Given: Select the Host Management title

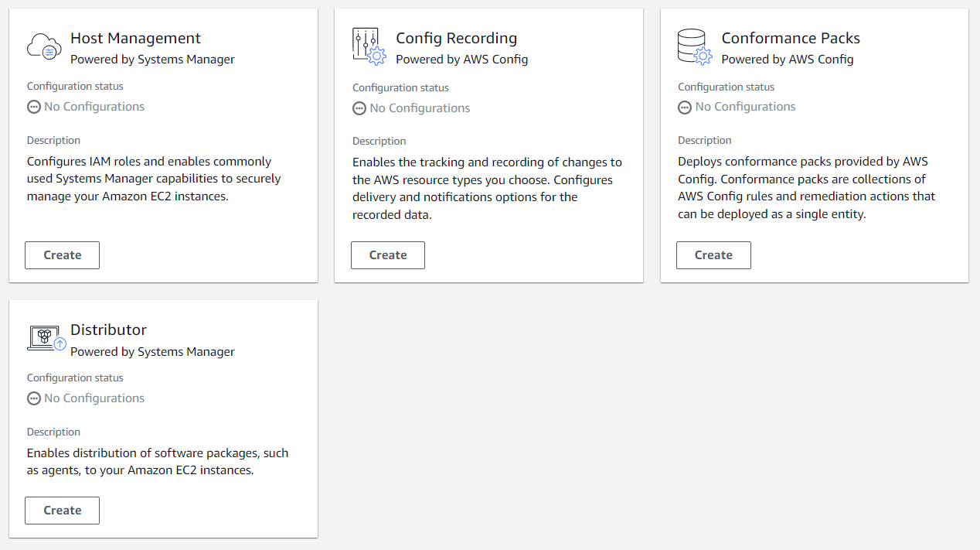Looking at the screenshot, I should [135, 38].
